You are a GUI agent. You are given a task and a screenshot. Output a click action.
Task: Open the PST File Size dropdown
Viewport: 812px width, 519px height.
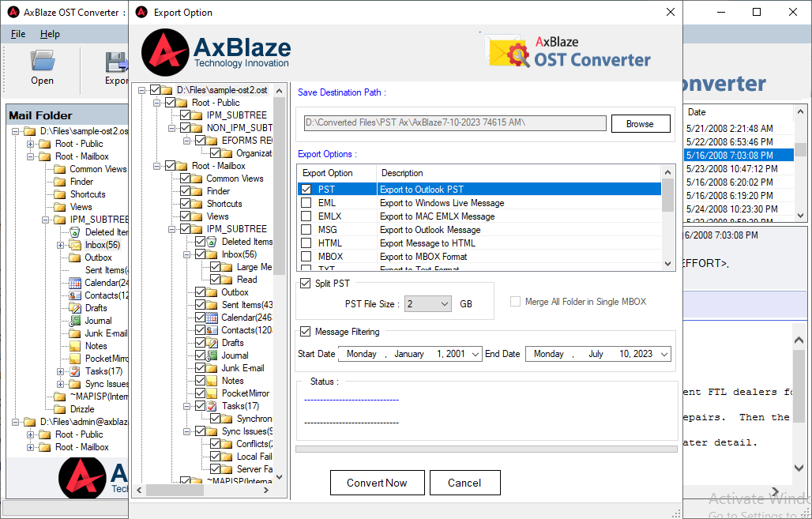click(445, 304)
